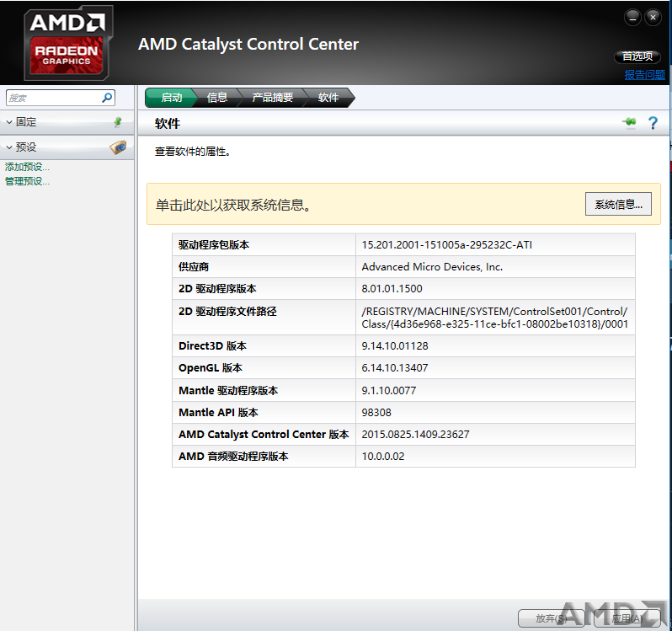
Task: Click the 软件 page heading
Action: (x=167, y=124)
